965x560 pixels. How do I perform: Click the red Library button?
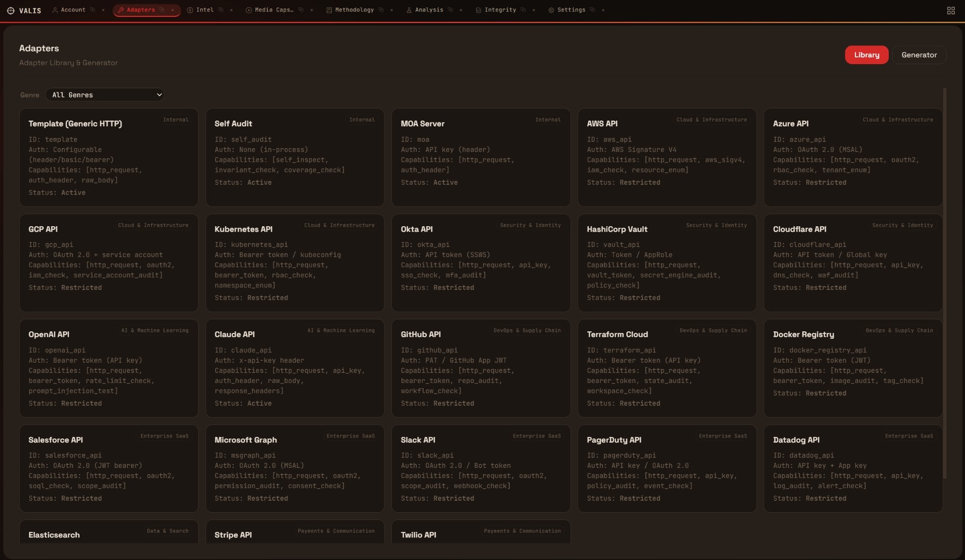point(866,55)
